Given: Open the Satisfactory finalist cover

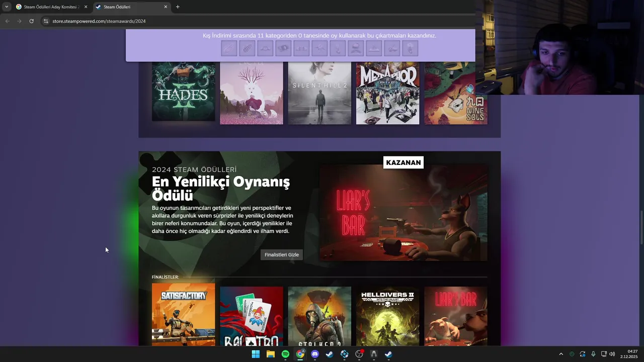Looking at the screenshot, I should 184,314.
